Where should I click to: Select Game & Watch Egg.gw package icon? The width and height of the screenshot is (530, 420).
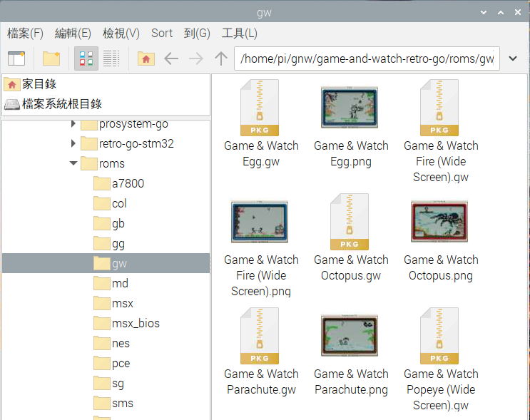pos(260,108)
